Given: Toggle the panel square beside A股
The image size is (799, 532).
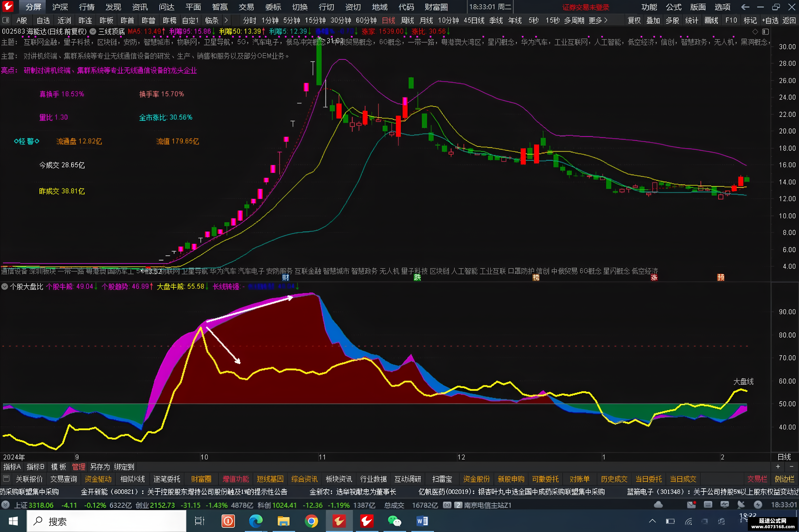Looking at the screenshot, I should click(6, 20).
